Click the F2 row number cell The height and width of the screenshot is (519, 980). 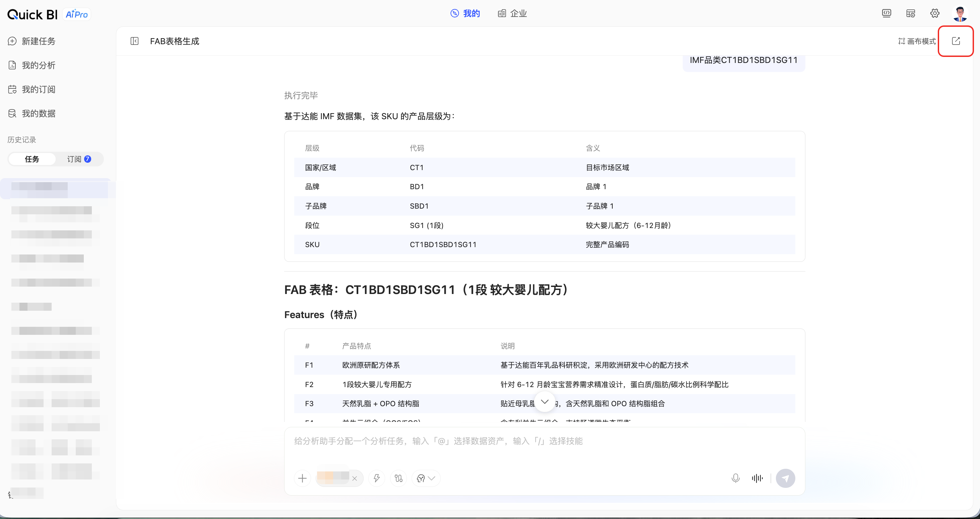point(309,384)
